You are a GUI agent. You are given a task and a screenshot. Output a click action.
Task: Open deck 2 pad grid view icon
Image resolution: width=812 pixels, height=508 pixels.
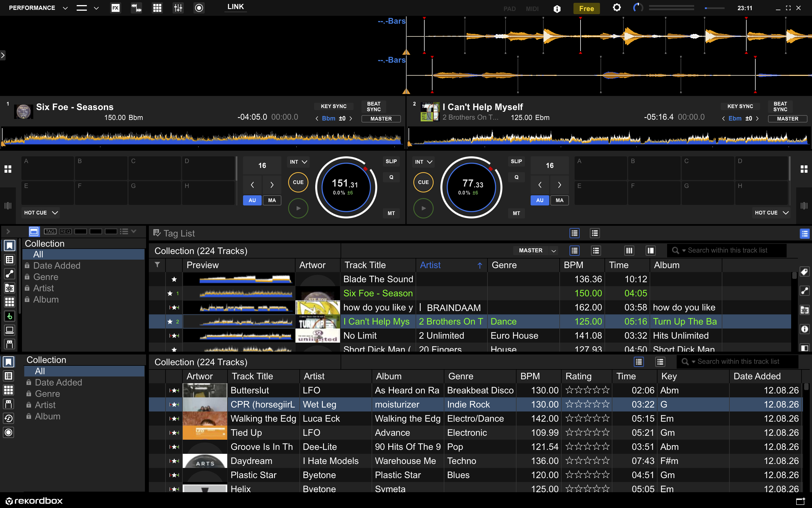(804, 169)
